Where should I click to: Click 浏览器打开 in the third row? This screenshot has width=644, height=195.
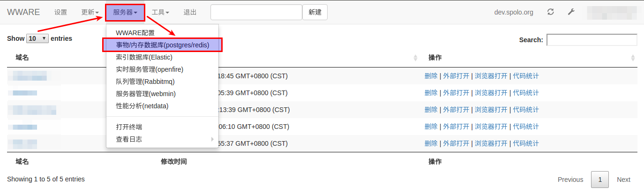pos(491,110)
